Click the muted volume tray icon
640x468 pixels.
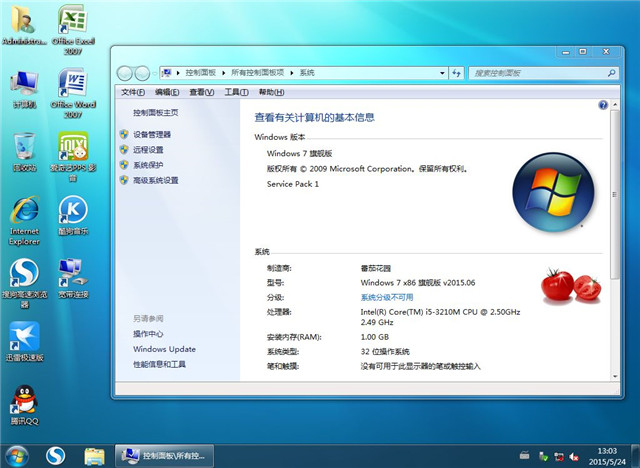(574, 457)
